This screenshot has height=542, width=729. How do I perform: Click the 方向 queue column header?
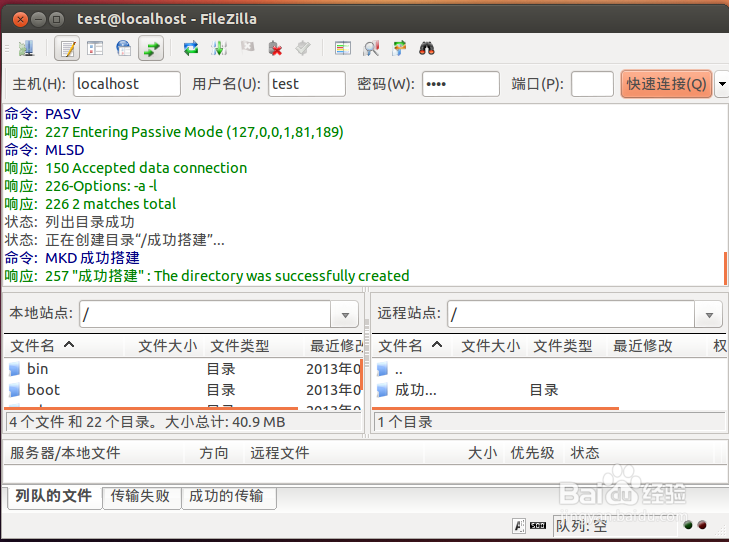(214, 453)
